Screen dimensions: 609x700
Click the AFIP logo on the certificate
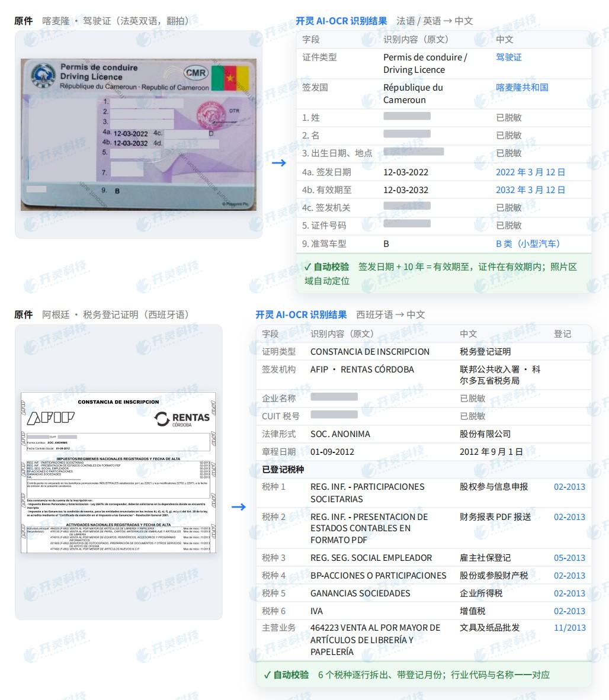point(50,418)
